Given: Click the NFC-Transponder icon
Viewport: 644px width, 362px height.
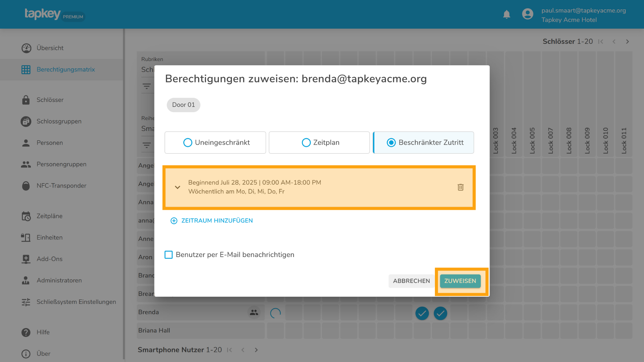Looking at the screenshot, I should (x=26, y=186).
